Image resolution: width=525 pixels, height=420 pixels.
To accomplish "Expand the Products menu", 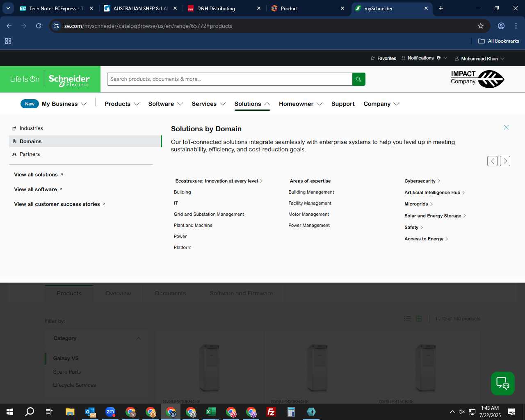I will 122,104.
